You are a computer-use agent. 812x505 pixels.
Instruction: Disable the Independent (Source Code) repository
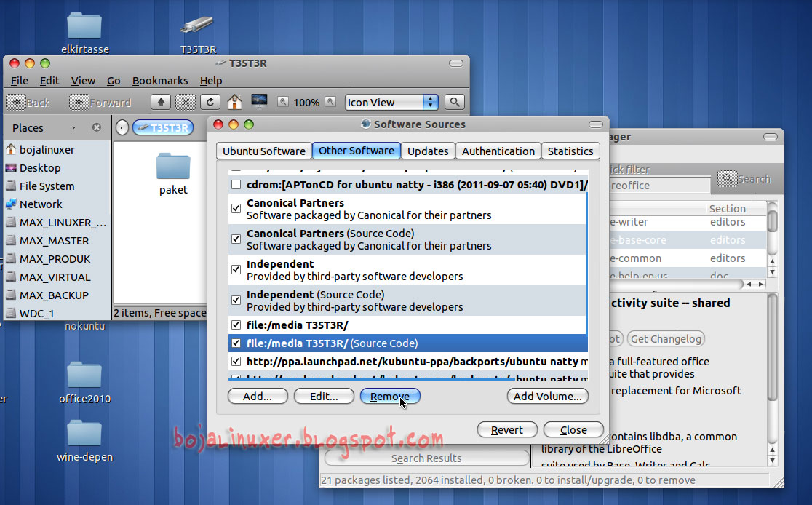point(235,299)
